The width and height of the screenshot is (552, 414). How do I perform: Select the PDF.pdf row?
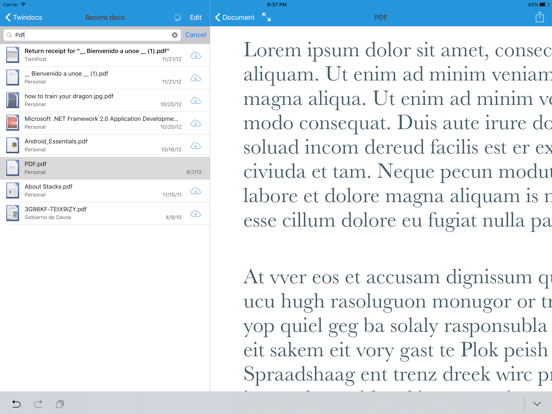[105, 168]
